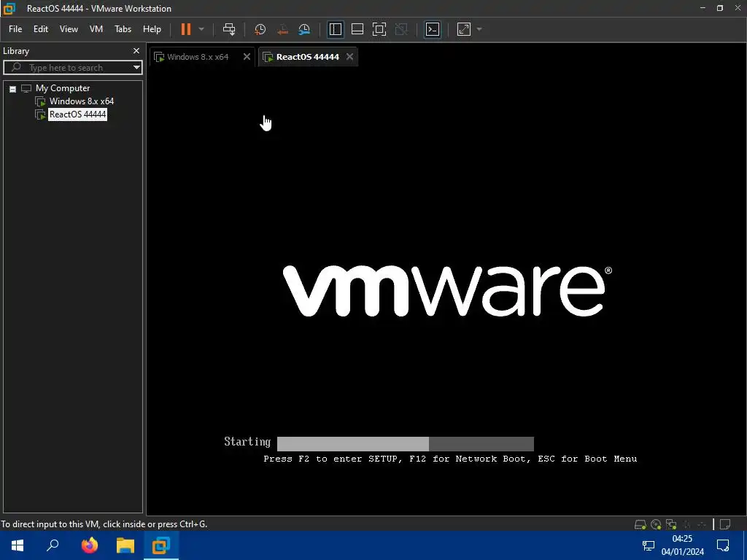
Task: Take a snapshot of this virtual machine
Action: point(260,29)
